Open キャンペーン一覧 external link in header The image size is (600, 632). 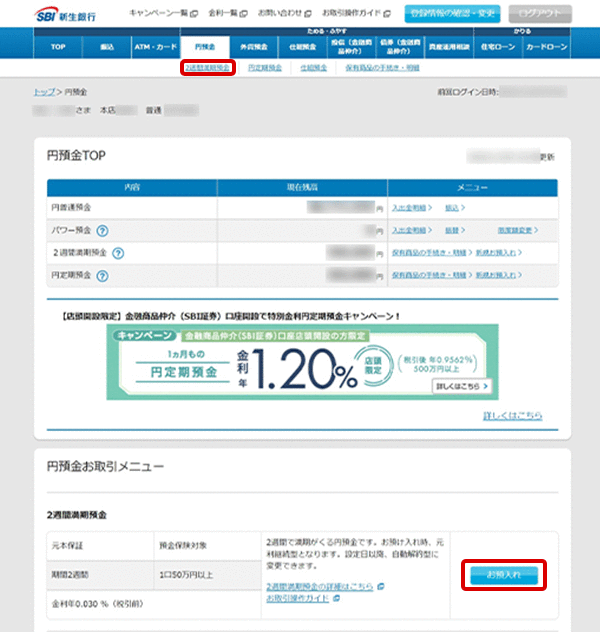(164, 14)
